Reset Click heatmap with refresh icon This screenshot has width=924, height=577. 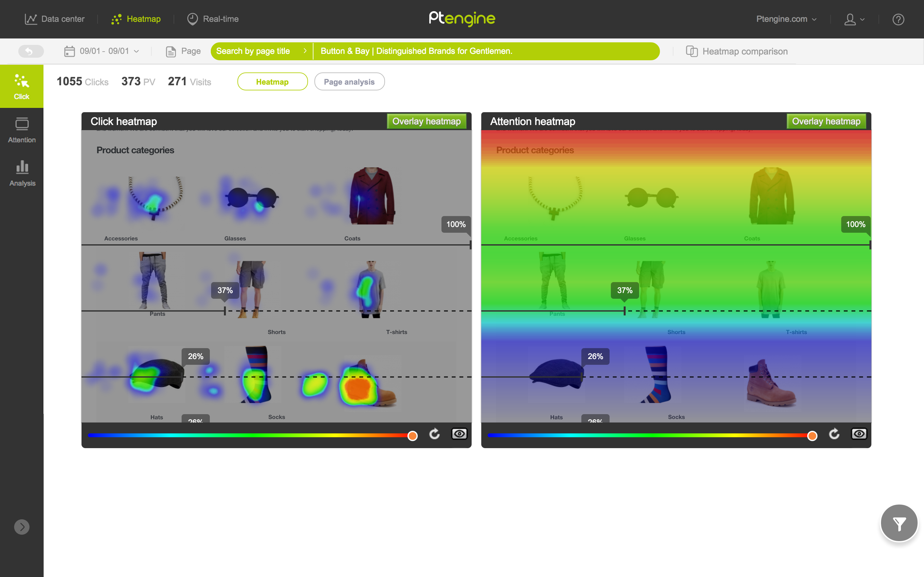point(434,434)
